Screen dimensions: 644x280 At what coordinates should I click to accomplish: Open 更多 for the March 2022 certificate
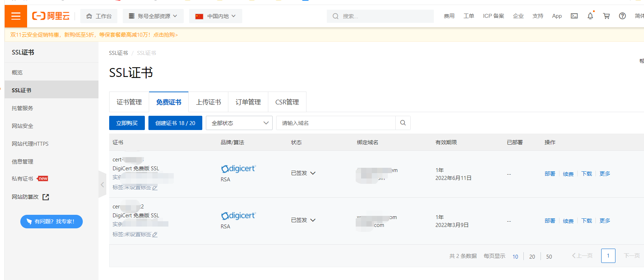605,221
